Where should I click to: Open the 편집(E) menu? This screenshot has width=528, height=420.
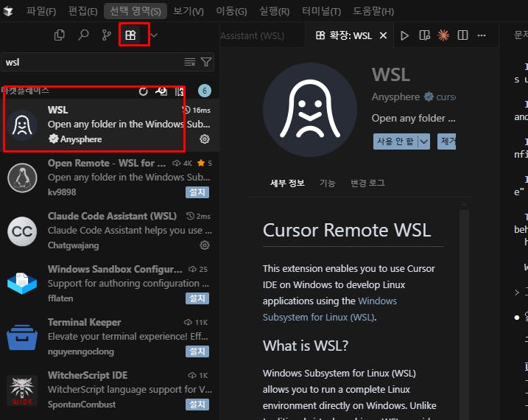coord(82,12)
